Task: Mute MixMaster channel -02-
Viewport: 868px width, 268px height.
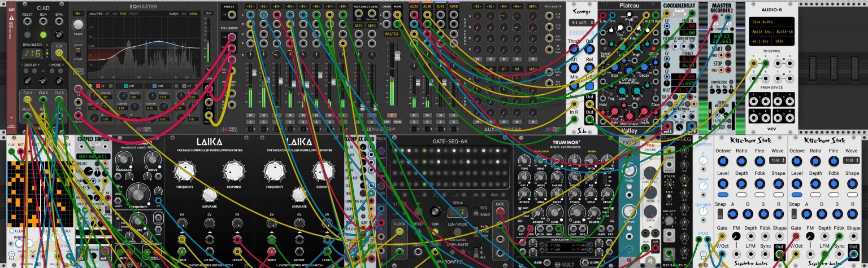Action: pos(263,115)
